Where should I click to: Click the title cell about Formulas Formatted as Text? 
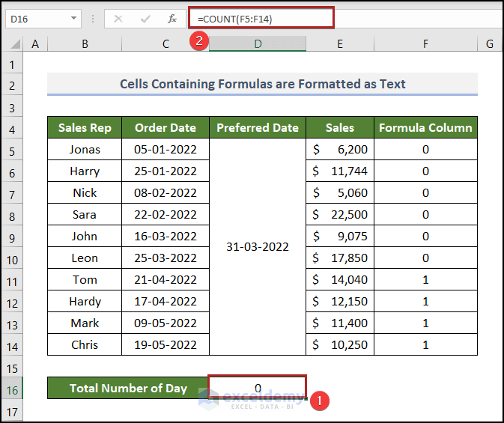pos(262,84)
